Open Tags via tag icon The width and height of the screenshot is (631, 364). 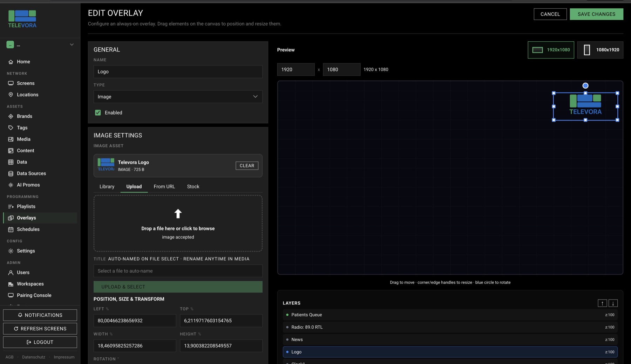11,128
